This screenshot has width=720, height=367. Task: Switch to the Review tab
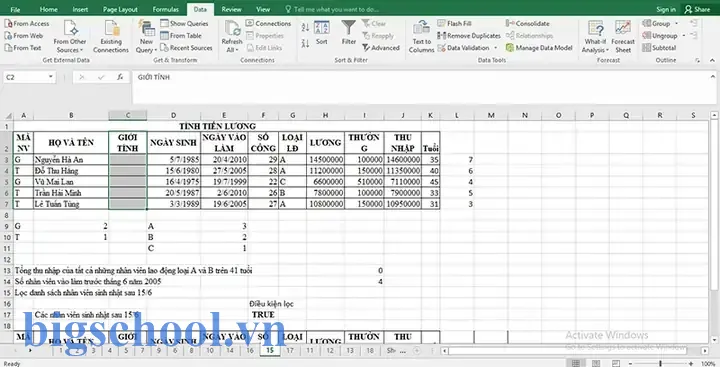point(231,9)
